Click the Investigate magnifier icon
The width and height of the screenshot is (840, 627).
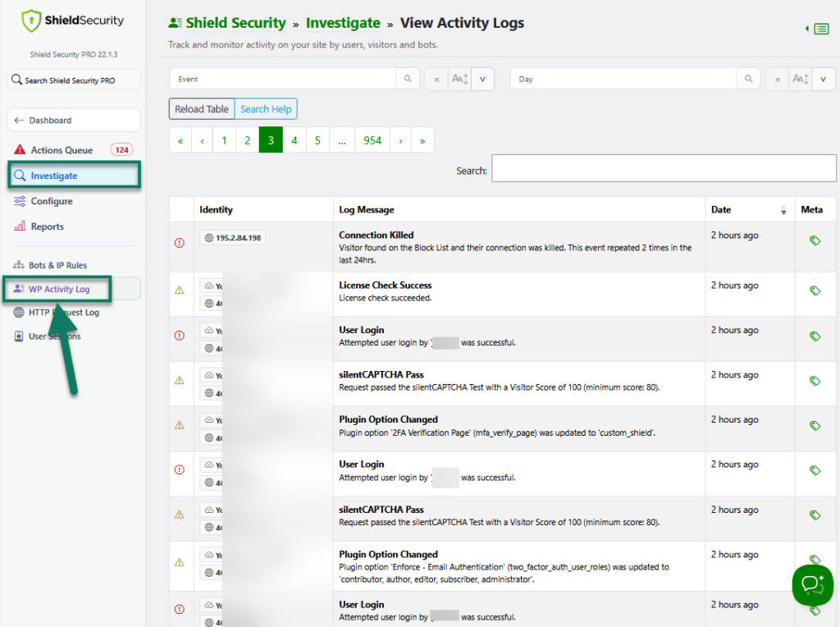click(20, 176)
